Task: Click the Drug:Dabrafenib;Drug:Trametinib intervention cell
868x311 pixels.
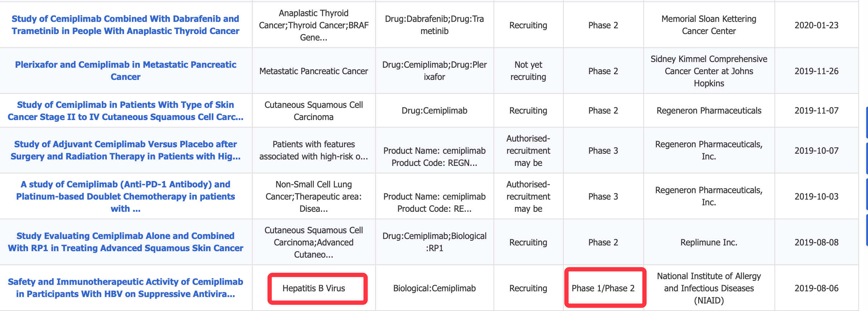Action: click(434, 25)
